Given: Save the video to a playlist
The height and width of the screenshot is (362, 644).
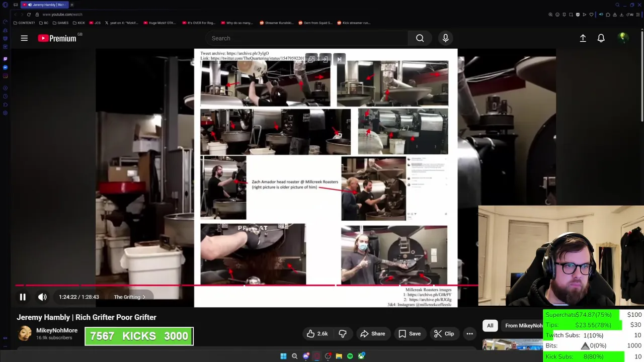Looking at the screenshot, I should (x=409, y=334).
